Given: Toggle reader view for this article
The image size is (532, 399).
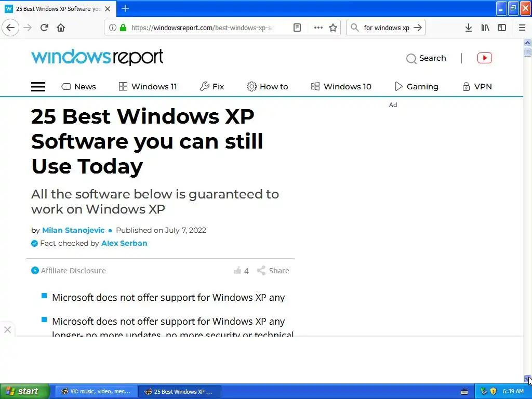Looking at the screenshot, I should point(297,28).
